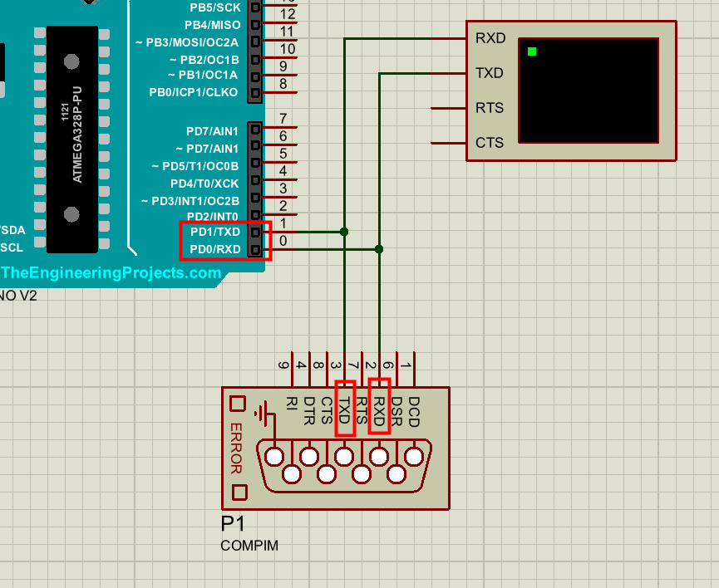Click the COMPIM component name text

coord(249,546)
